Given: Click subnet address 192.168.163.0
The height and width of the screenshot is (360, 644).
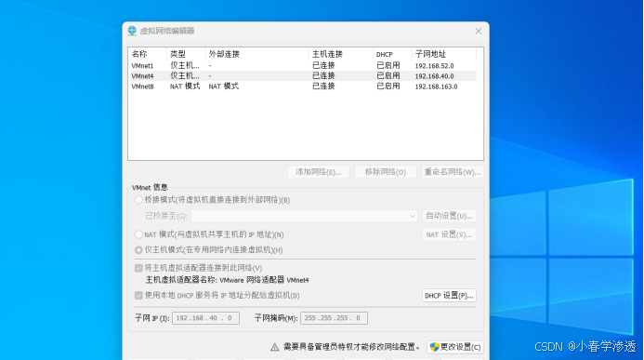Looking at the screenshot, I should click(x=436, y=87).
